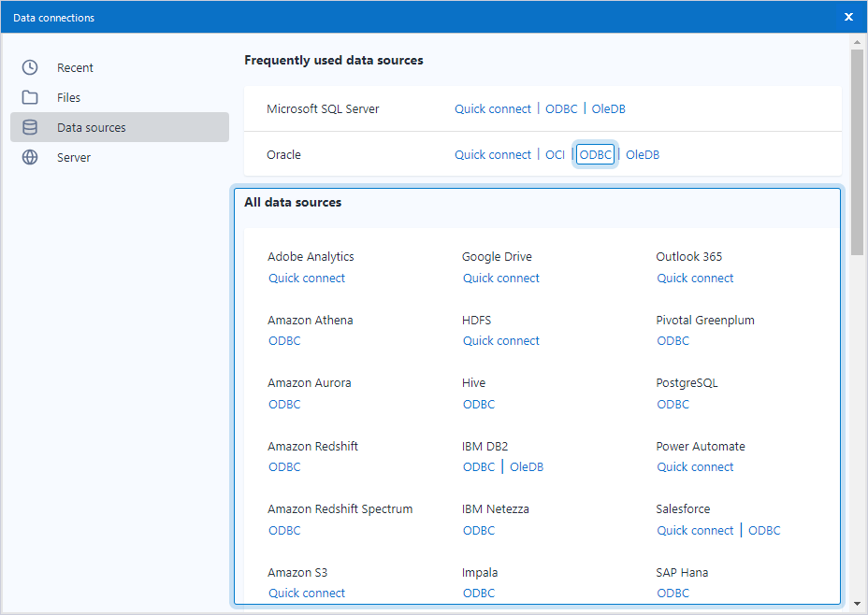Open OleDB connection for Microsoft SQL Server
Screen dimensions: 868x615
point(608,108)
